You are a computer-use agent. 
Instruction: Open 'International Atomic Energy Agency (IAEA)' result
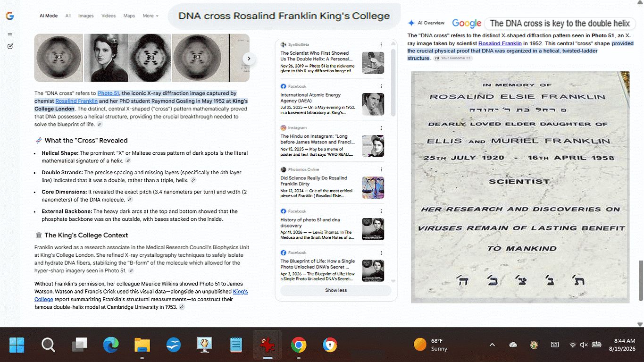pyautogui.click(x=310, y=98)
